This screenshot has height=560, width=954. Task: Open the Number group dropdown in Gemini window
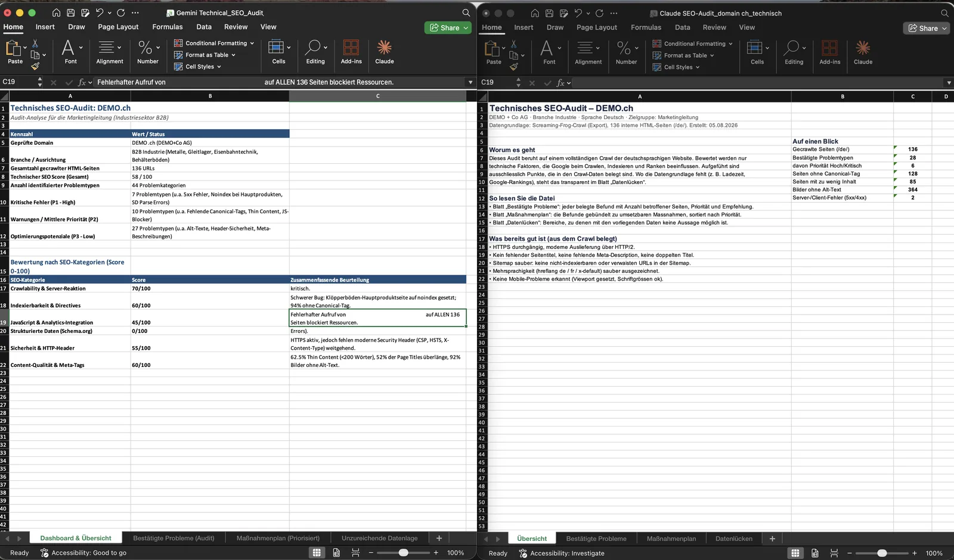[158, 47]
